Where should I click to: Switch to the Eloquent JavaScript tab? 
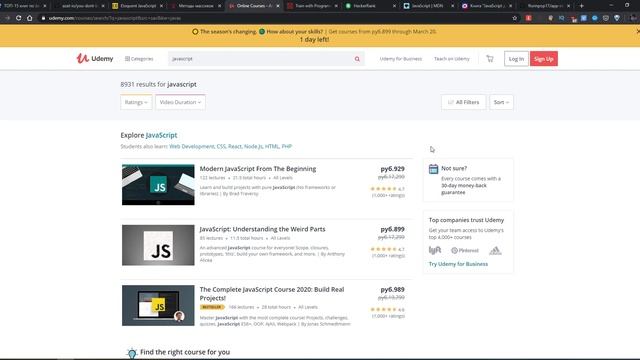coord(138,6)
